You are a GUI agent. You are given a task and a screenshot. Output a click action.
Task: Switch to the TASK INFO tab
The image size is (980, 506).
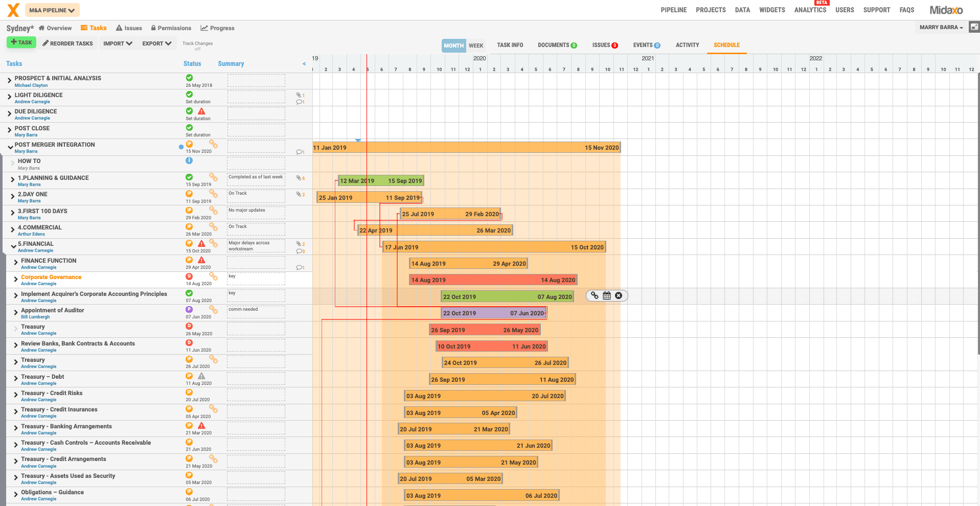(x=510, y=45)
